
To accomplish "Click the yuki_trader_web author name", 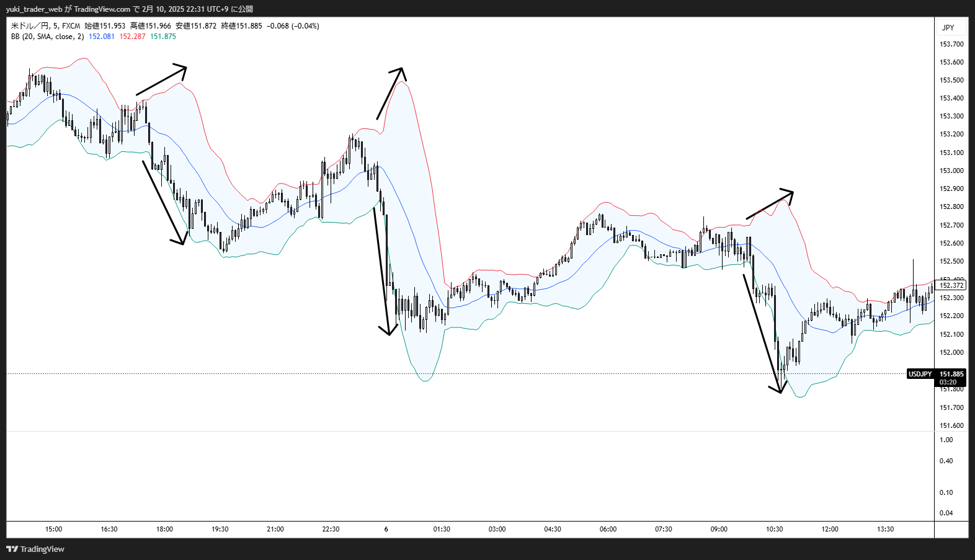I will [34, 9].
